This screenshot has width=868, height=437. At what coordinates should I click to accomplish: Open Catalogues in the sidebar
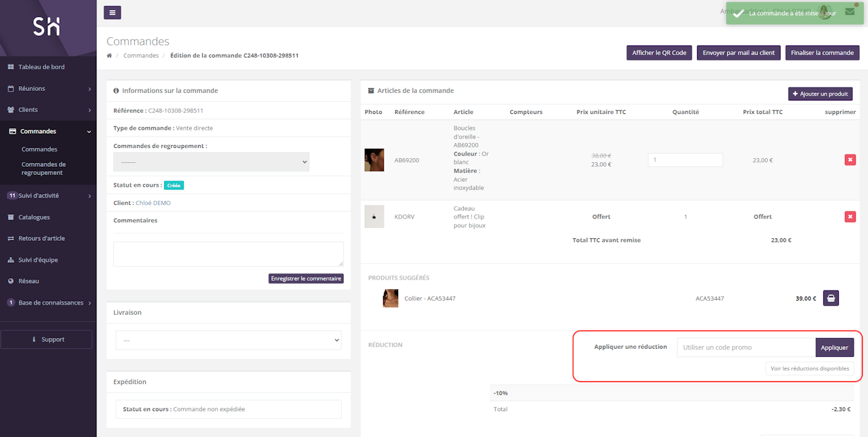[34, 217]
